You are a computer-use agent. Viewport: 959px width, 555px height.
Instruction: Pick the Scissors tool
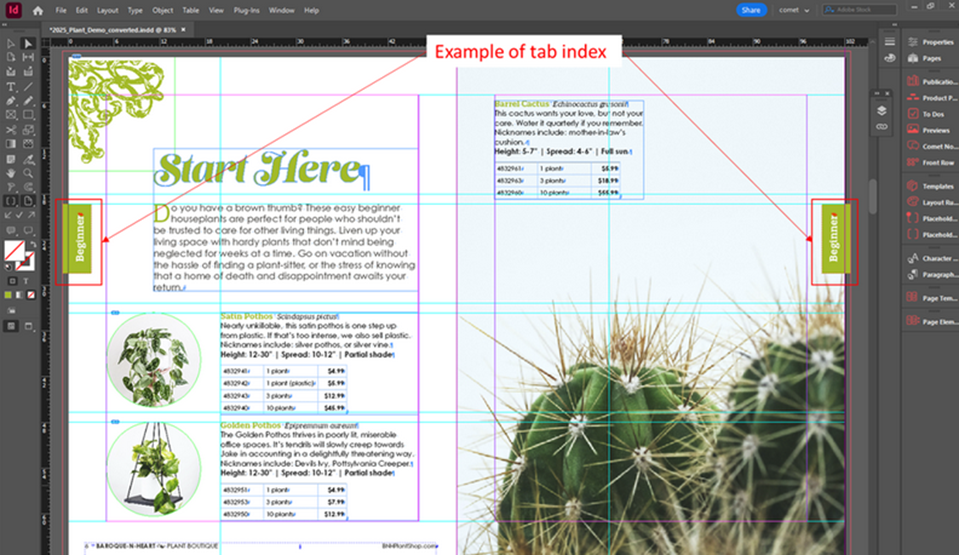(11, 130)
